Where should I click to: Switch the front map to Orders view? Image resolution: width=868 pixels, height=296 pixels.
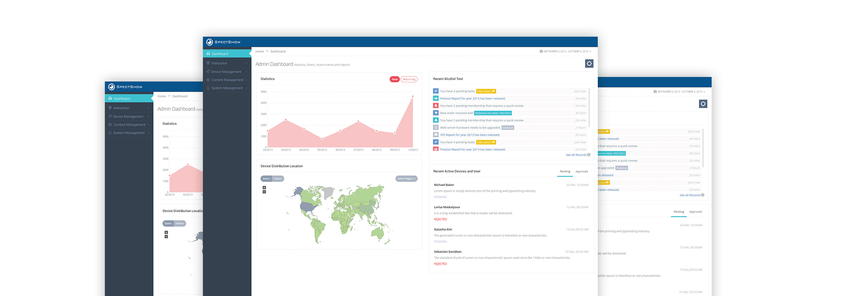pyautogui.click(x=278, y=179)
